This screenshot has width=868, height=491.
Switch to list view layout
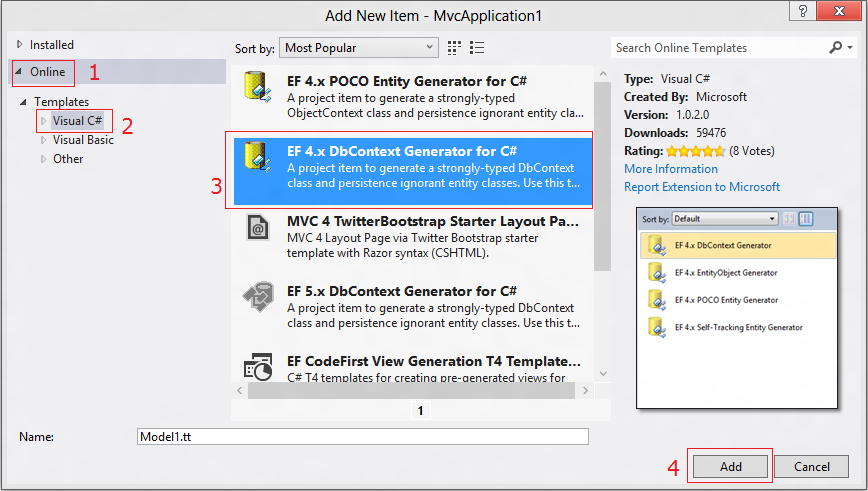[x=477, y=47]
